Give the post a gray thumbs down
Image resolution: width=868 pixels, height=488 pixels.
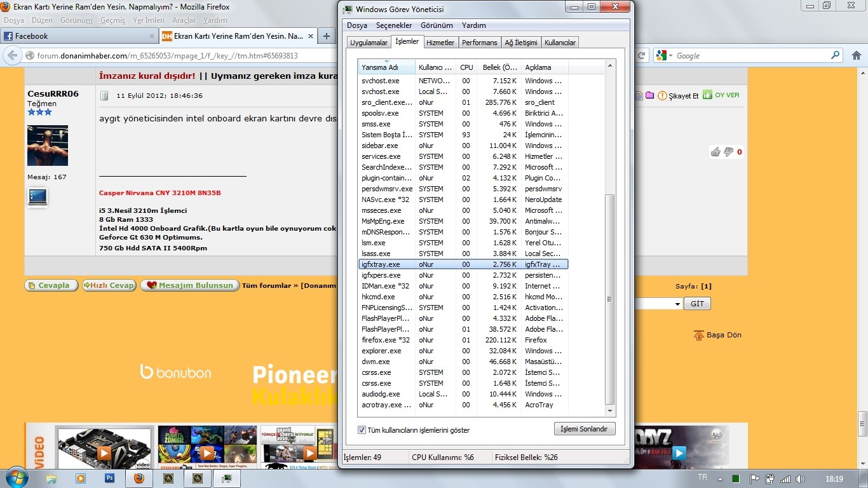pos(728,152)
